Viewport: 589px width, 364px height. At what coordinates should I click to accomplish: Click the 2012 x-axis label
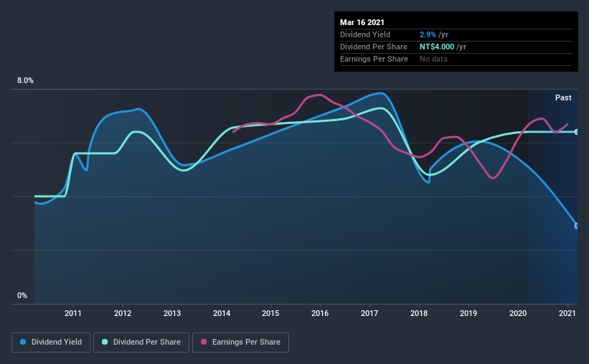click(123, 313)
